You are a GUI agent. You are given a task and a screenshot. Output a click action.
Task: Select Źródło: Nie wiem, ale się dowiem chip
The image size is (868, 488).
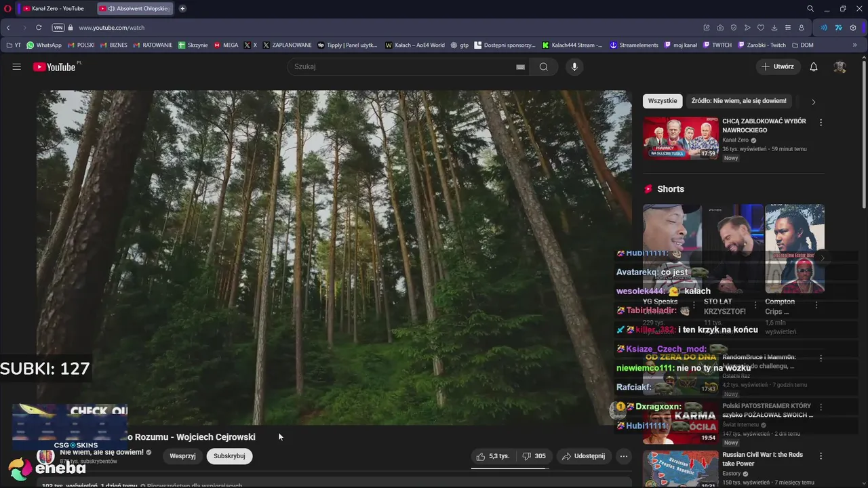[738, 101]
